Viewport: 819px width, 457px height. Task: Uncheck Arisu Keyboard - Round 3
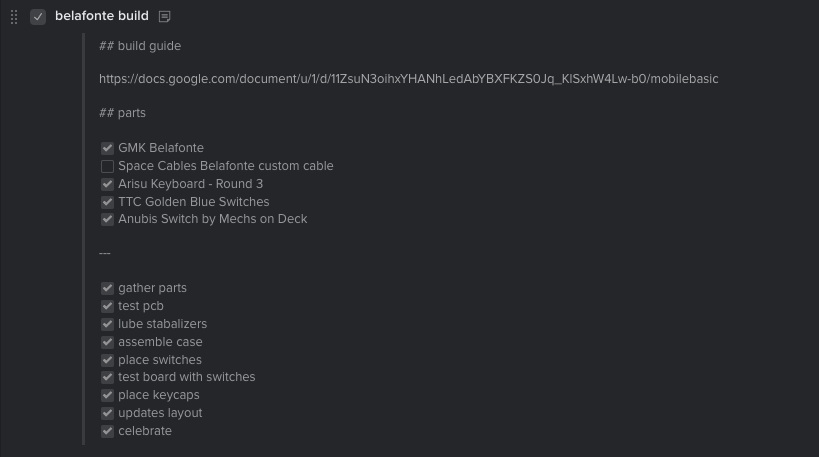coord(108,184)
